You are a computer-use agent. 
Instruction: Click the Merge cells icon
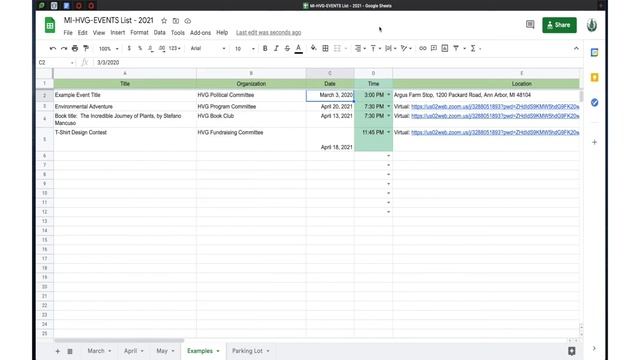coord(337,48)
